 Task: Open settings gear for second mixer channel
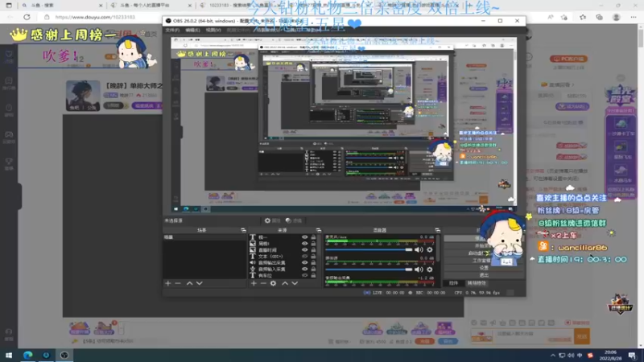coord(430,269)
